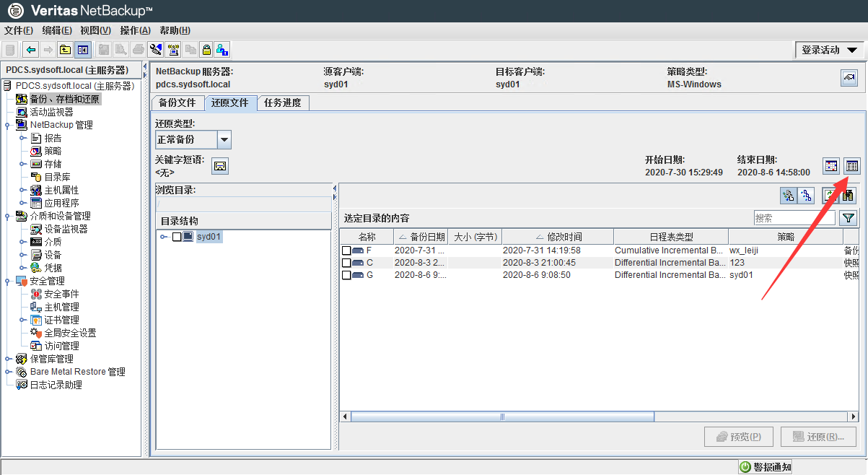Click the 还原(R) button
Screen dimensions: 868x475
(818, 436)
